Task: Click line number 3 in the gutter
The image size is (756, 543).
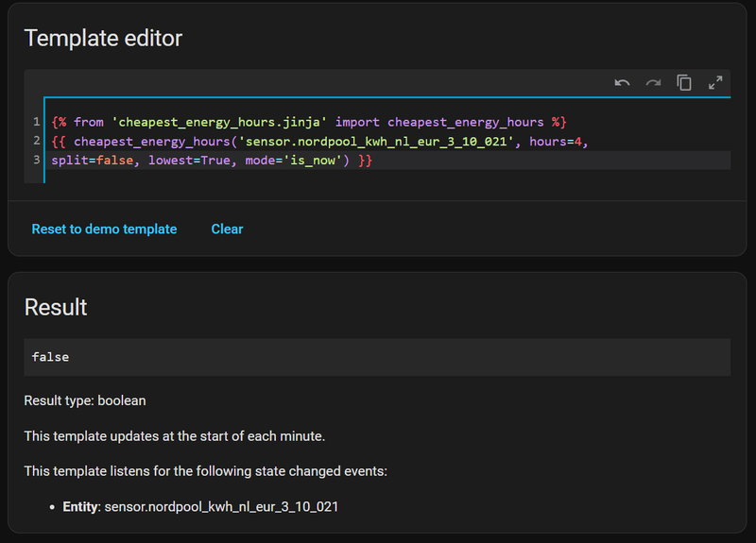Action: pos(36,160)
